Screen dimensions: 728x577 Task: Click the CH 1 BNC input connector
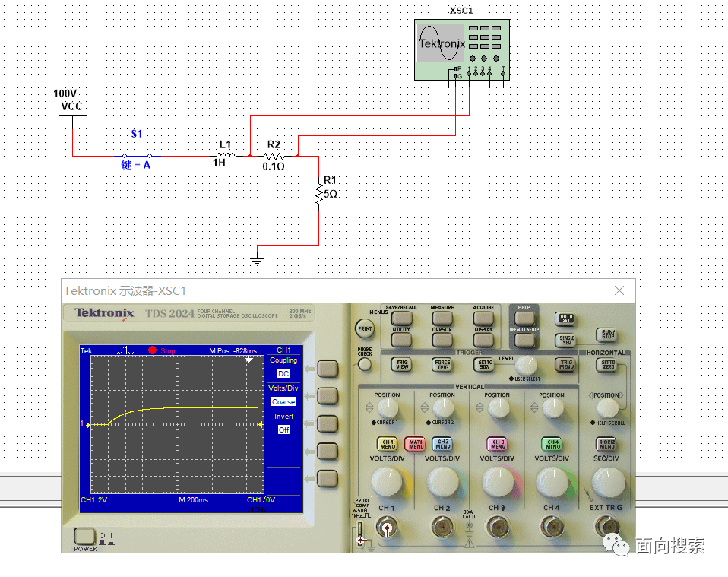pyautogui.click(x=387, y=528)
